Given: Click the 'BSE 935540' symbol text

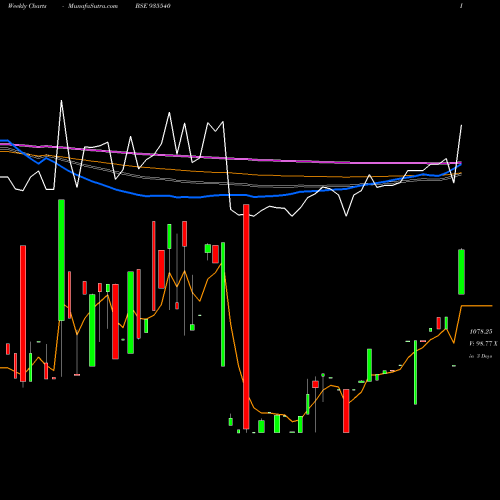Looking at the screenshot, I should click(x=153, y=6).
